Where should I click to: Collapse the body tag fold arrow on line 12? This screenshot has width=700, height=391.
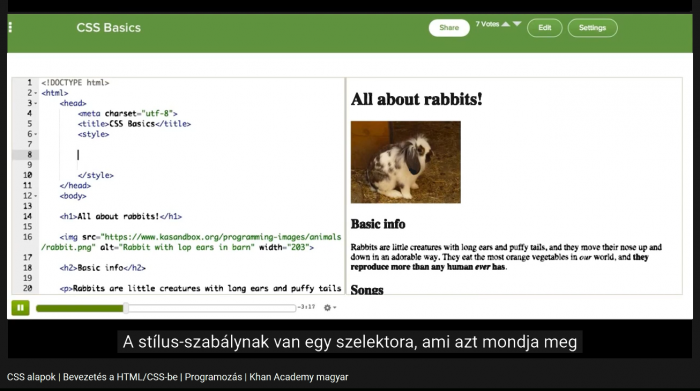tap(36, 196)
